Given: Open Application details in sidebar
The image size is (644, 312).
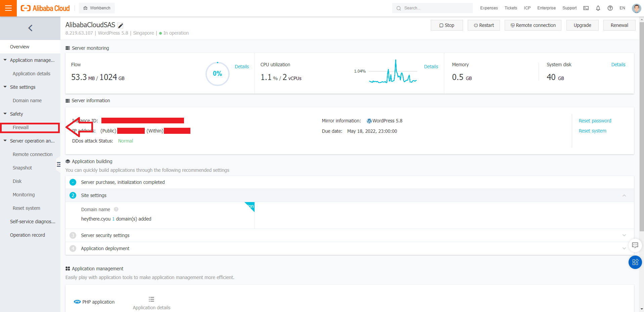Looking at the screenshot, I should [x=32, y=74].
